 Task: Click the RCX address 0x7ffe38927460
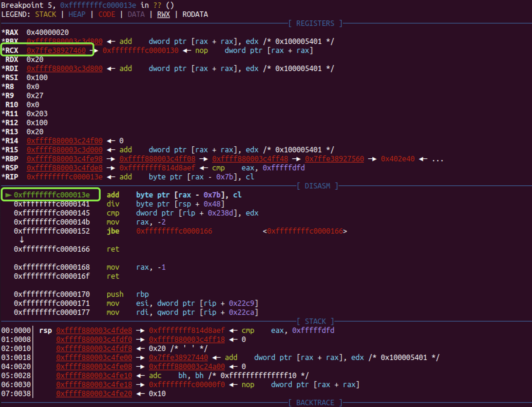[x=56, y=50]
